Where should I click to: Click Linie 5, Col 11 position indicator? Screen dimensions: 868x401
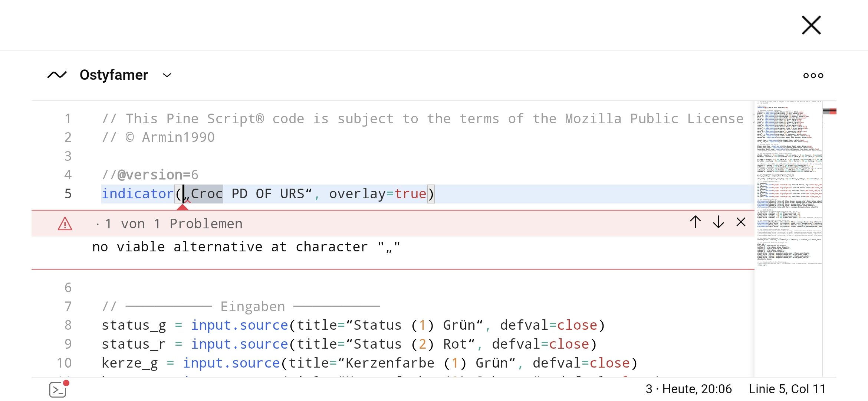pyautogui.click(x=787, y=389)
